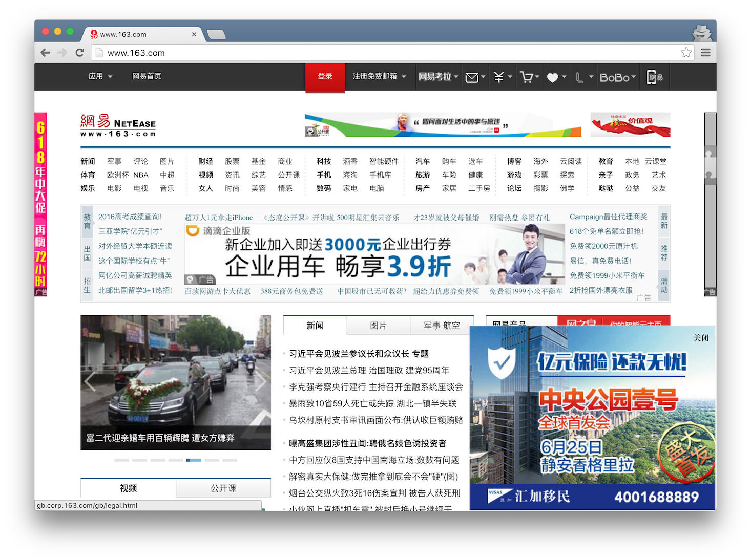Show next slide in the photo carousel
Screen dimensions: 751x560
click(x=261, y=381)
